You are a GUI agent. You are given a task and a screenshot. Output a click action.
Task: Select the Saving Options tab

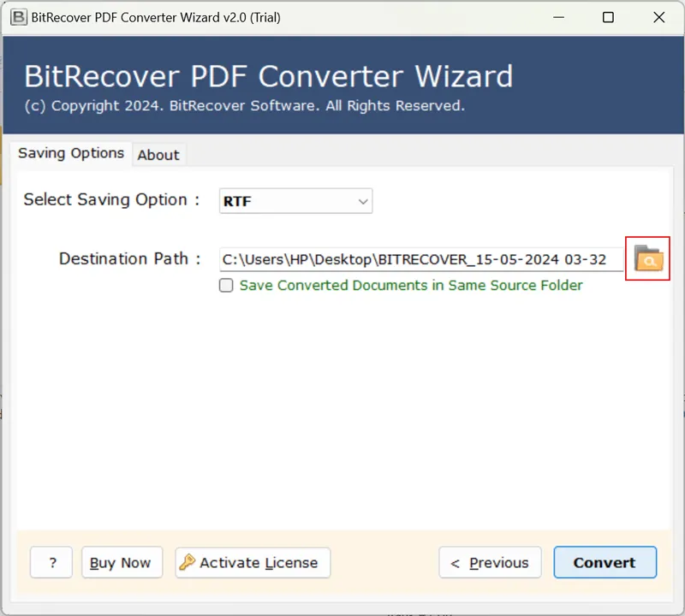(x=71, y=153)
